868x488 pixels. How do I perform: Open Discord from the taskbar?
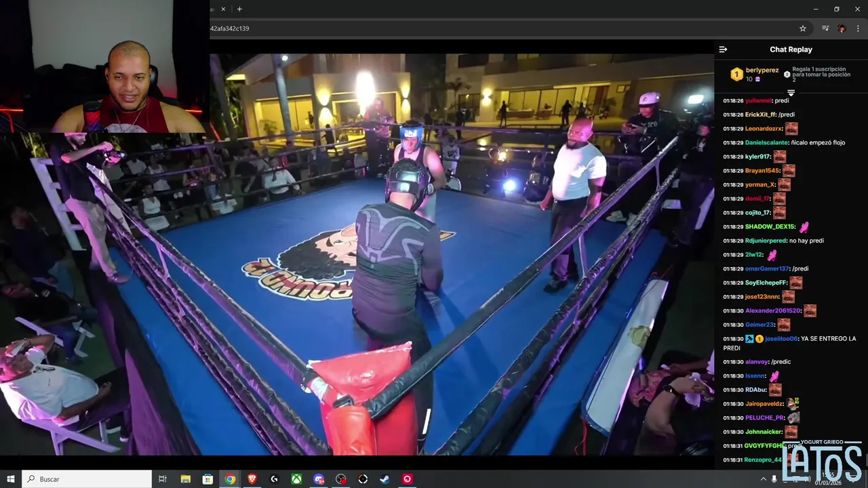[x=319, y=479]
